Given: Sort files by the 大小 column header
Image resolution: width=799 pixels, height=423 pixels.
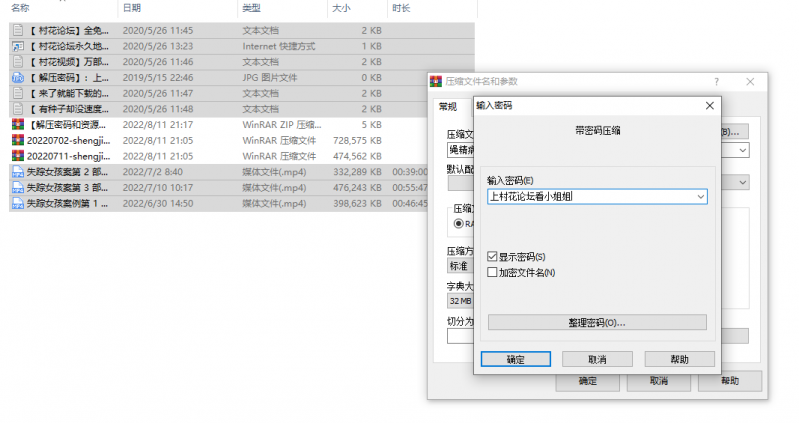Looking at the screenshot, I should click(x=341, y=8).
